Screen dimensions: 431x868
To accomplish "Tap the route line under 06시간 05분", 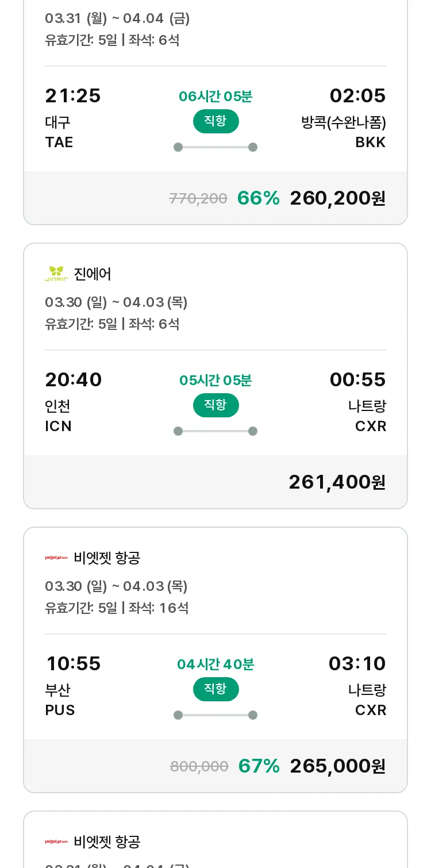I will pyautogui.click(x=215, y=147).
